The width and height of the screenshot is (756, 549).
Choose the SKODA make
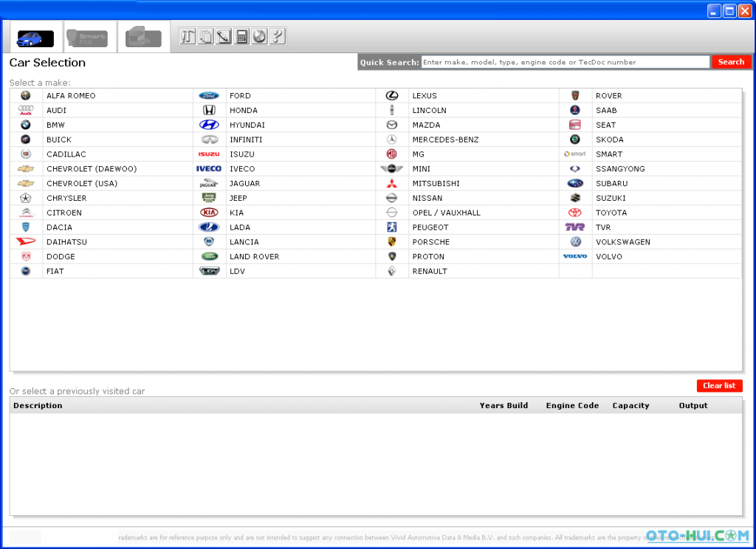coord(609,139)
